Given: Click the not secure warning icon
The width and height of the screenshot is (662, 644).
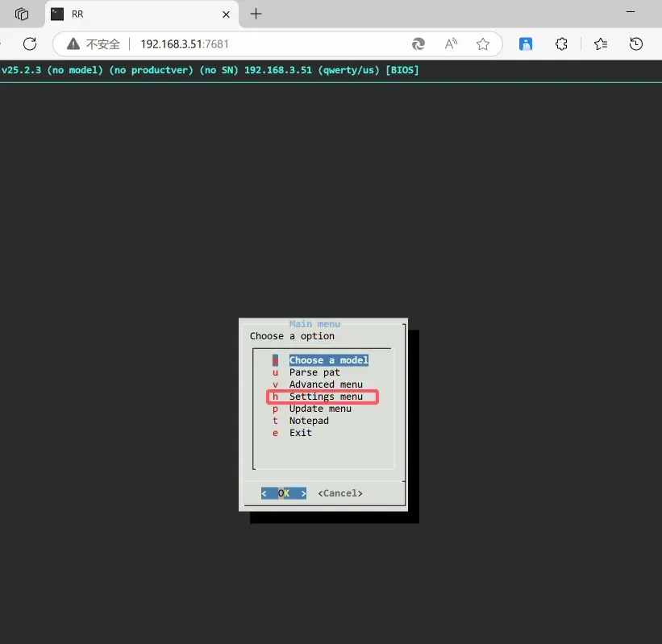Looking at the screenshot, I should (73, 44).
